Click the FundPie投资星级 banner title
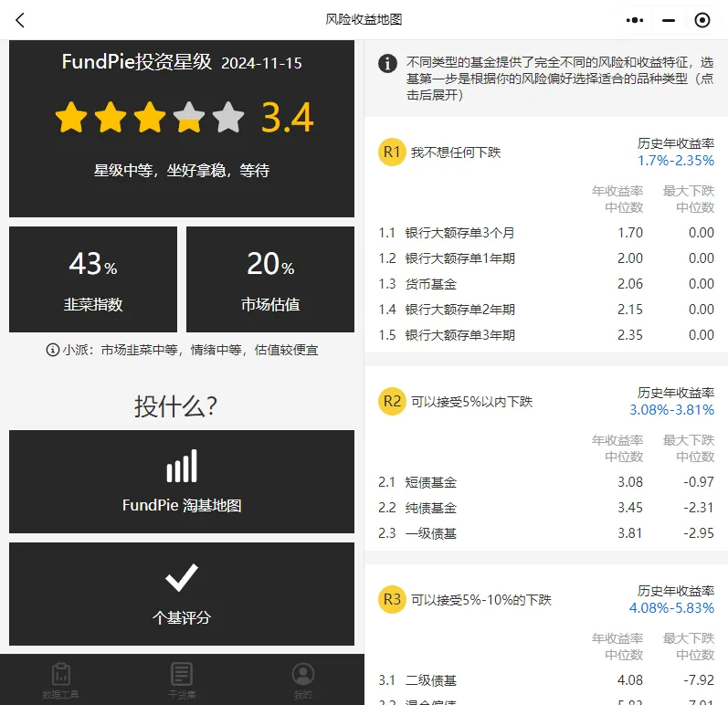728x705 pixels. pos(137,62)
